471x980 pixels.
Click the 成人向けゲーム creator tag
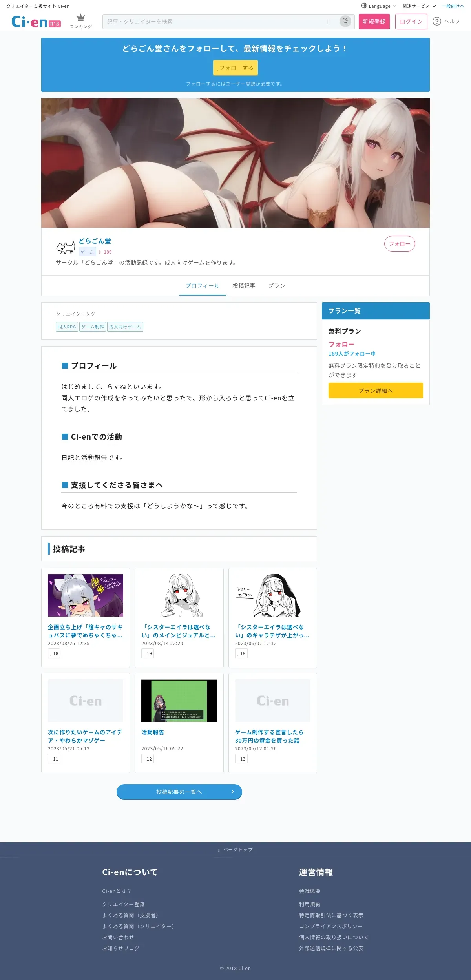pyautogui.click(x=125, y=327)
